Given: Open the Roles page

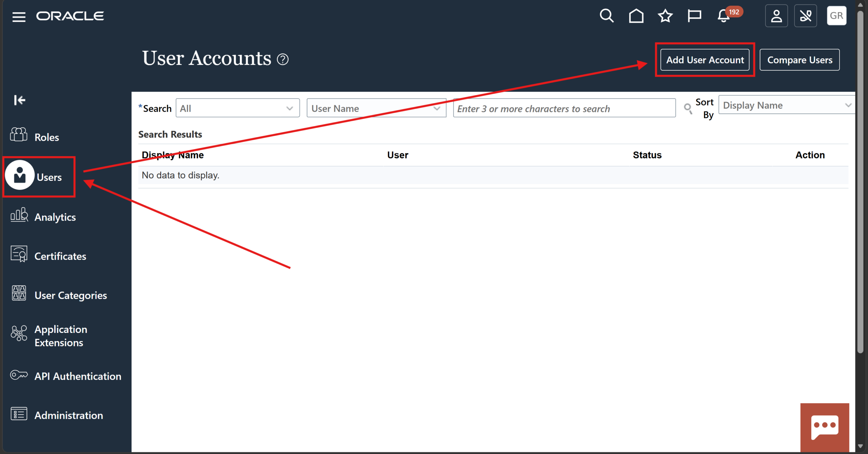Looking at the screenshot, I should pos(47,137).
